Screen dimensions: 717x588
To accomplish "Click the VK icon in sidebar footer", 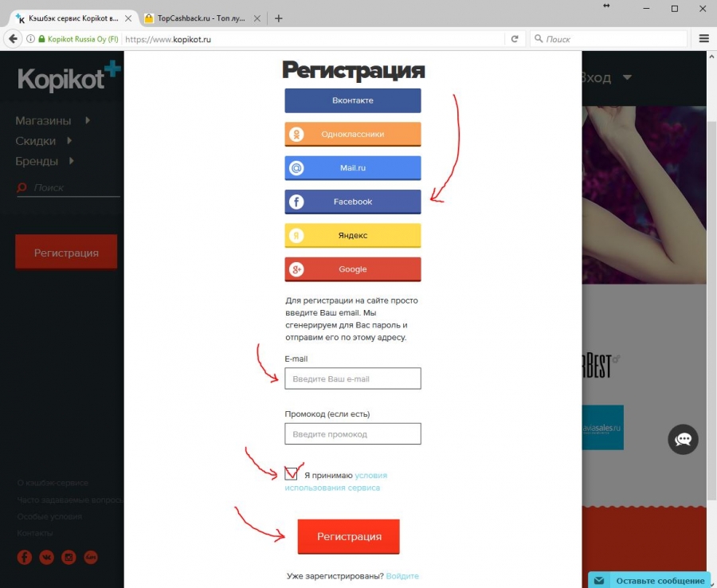I will click(47, 557).
